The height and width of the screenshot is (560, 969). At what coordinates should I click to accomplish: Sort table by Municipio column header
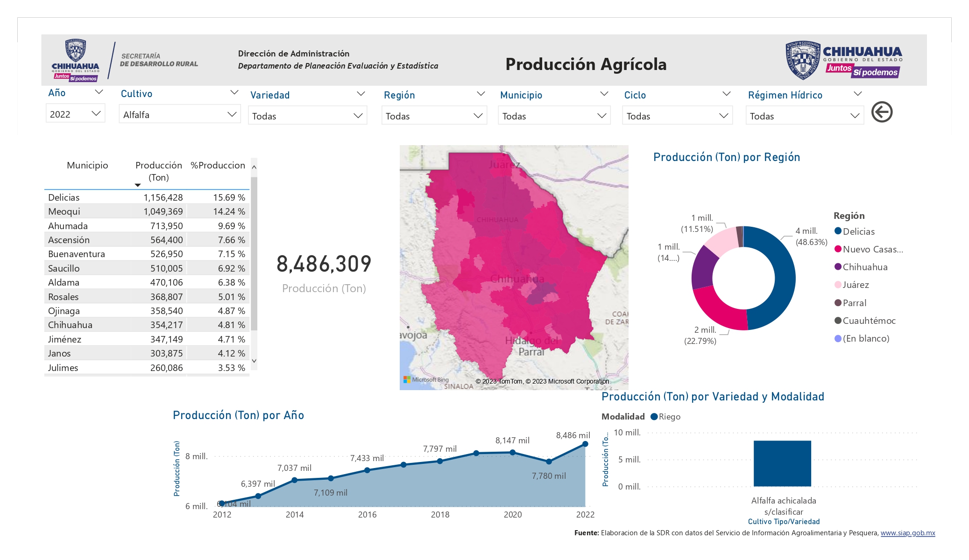coord(87,165)
